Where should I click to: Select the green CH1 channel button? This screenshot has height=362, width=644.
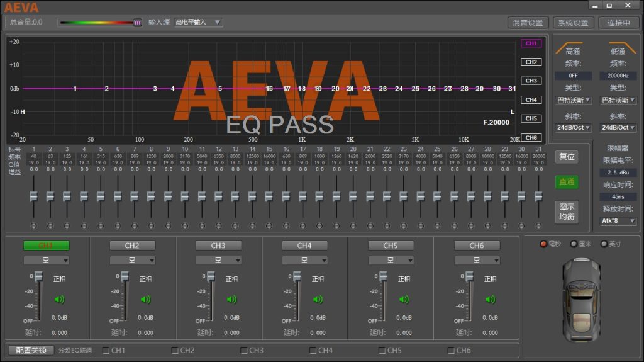pos(47,246)
